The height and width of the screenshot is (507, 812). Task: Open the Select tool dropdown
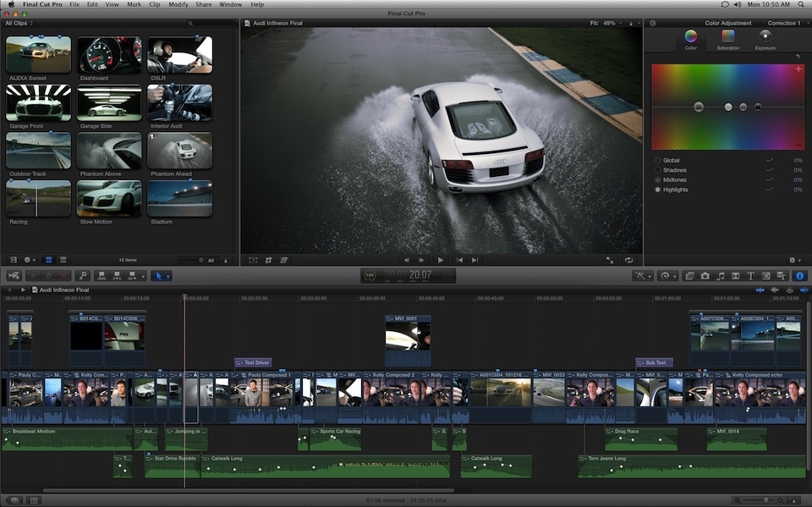[167, 275]
